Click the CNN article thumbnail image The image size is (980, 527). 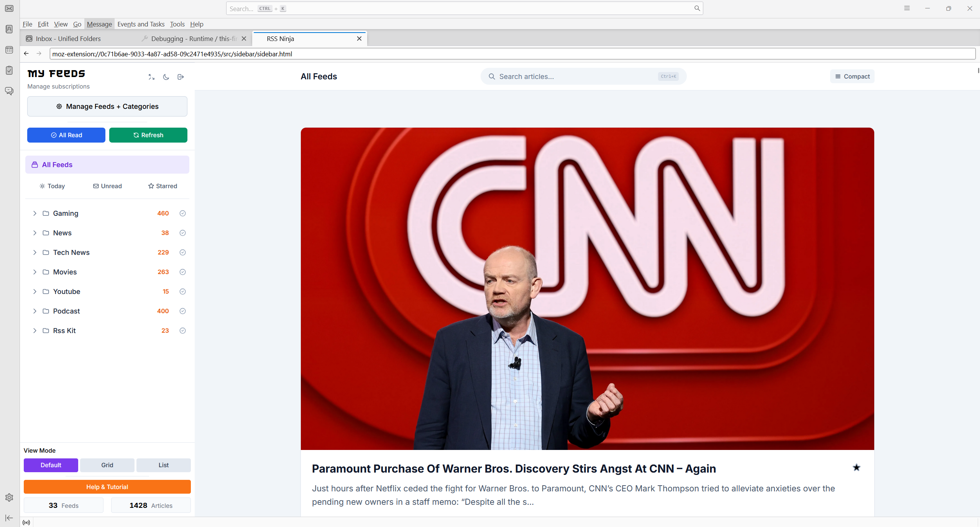pyautogui.click(x=587, y=288)
